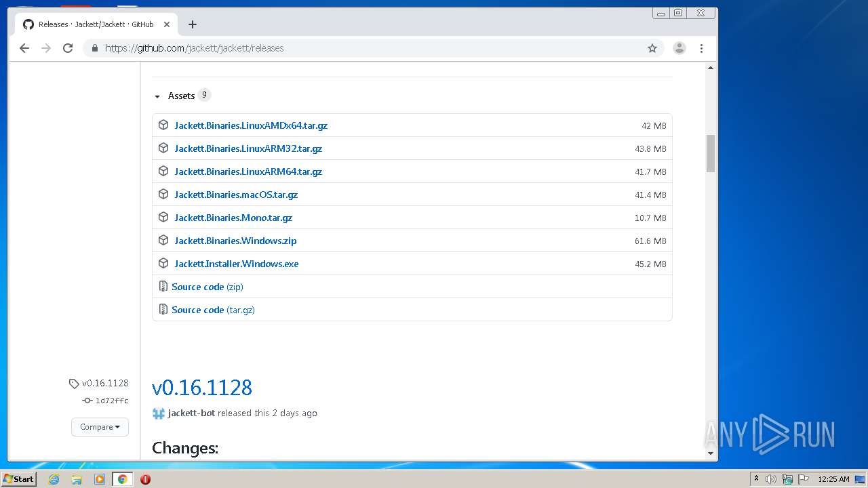This screenshot has width=868, height=488.
Task: Click the jackett-bot avatar image
Action: click(x=159, y=413)
